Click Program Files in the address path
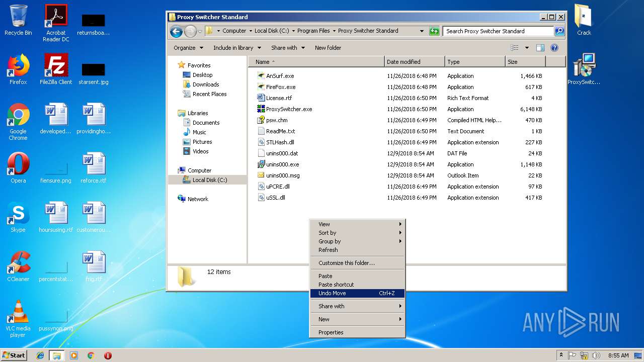Image resolution: width=644 pixels, height=362 pixels. [x=313, y=31]
